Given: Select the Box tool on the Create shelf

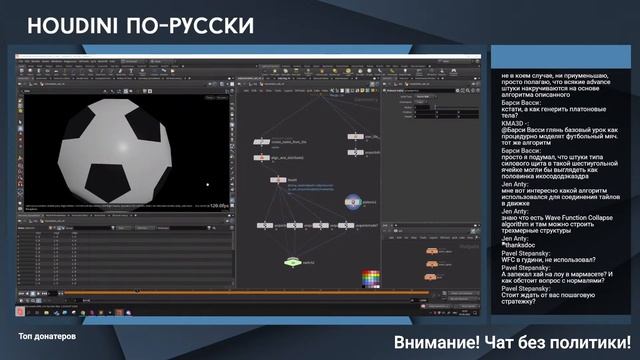Looking at the screenshot, I should (x=22, y=71).
